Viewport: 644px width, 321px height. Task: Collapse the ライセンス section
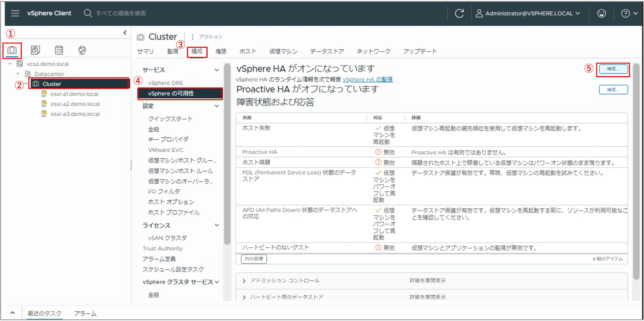coord(217,225)
